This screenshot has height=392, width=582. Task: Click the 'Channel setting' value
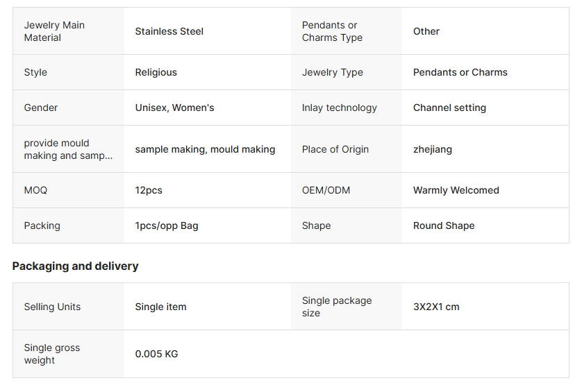tap(449, 108)
